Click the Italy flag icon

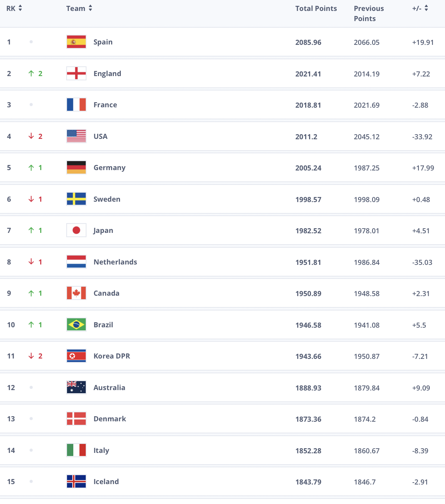click(76, 450)
